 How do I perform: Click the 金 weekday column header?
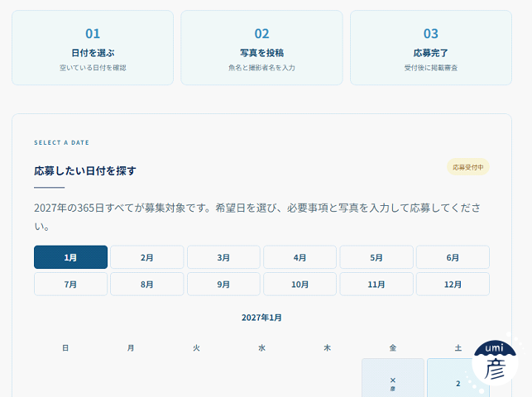(x=392, y=348)
